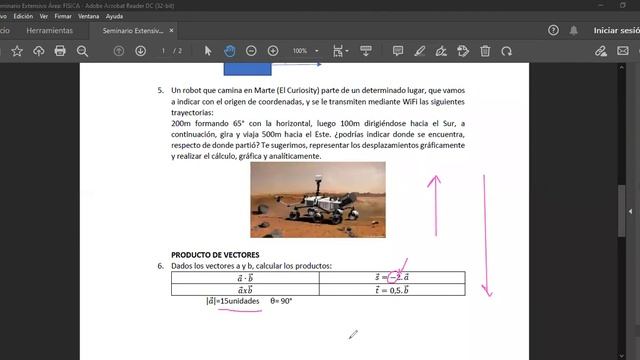Select the Seminario Extensiv... document tab
Viewport: 640px width, 360px height.
133,31
